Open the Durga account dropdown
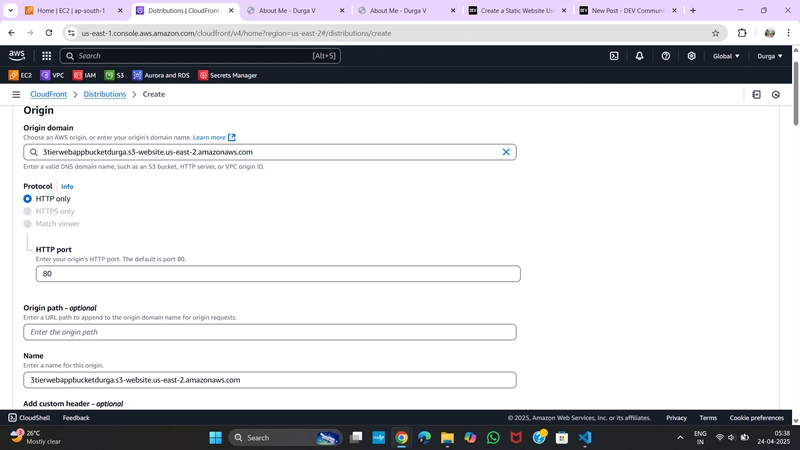Image resolution: width=800 pixels, height=450 pixels. [x=769, y=56]
